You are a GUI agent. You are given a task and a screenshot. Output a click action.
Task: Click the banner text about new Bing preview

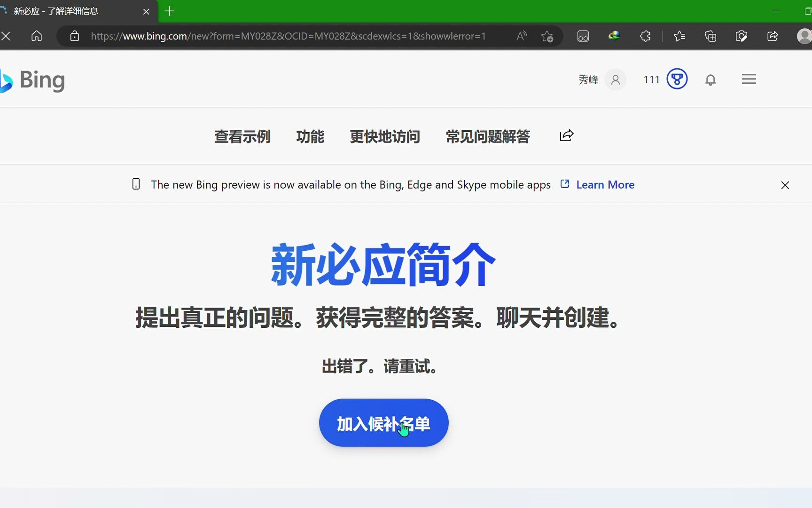(x=351, y=185)
